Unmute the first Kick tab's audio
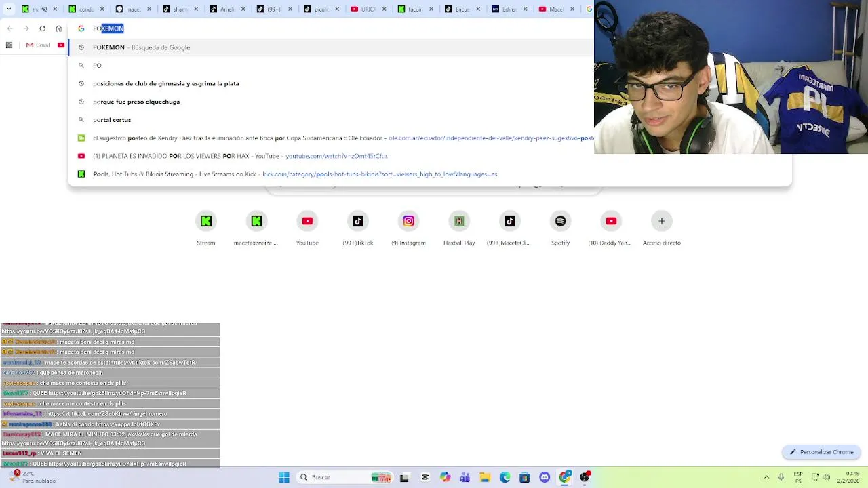Image resolution: width=868 pixels, height=488 pixels. point(45,9)
